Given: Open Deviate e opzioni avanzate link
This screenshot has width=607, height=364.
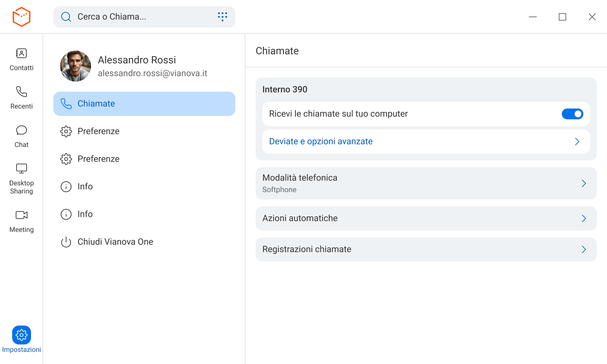Looking at the screenshot, I should pyautogui.click(x=321, y=142).
